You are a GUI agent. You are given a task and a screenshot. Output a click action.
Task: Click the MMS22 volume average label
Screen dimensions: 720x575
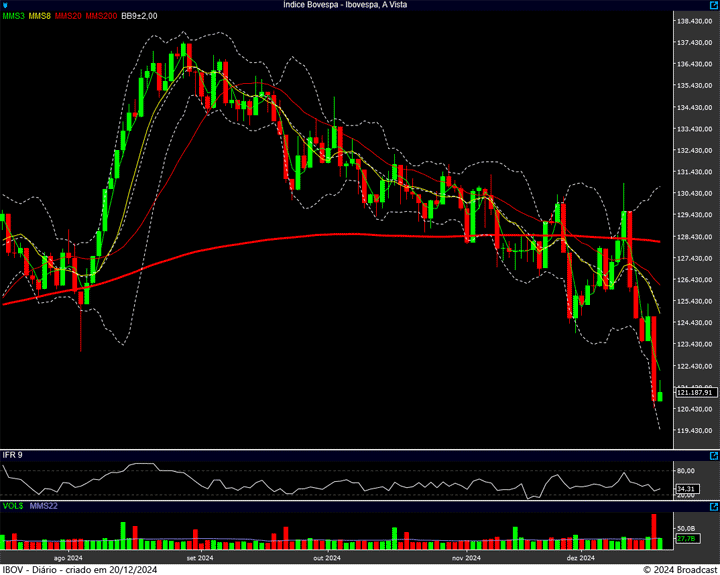click(42, 507)
